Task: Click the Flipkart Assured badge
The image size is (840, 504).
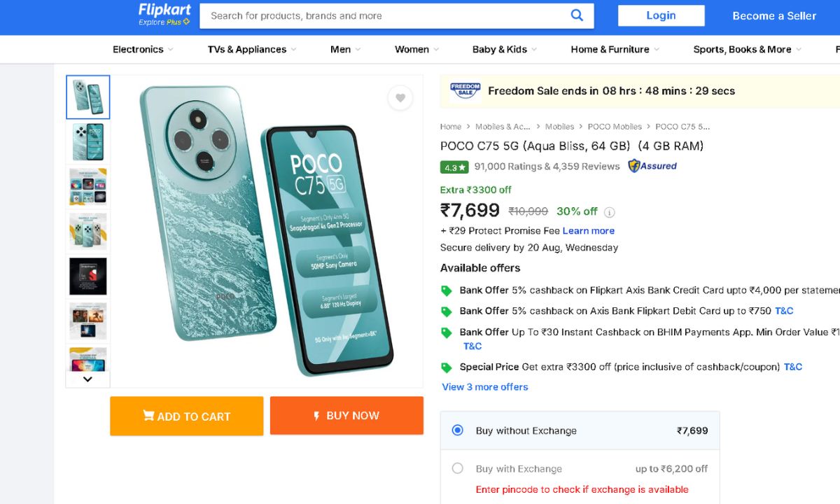Action: (x=652, y=166)
